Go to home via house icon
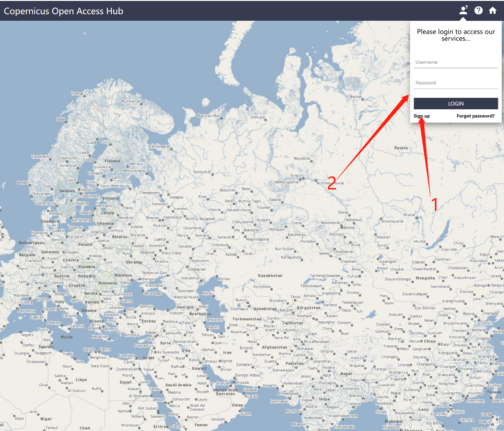 (492, 10)
